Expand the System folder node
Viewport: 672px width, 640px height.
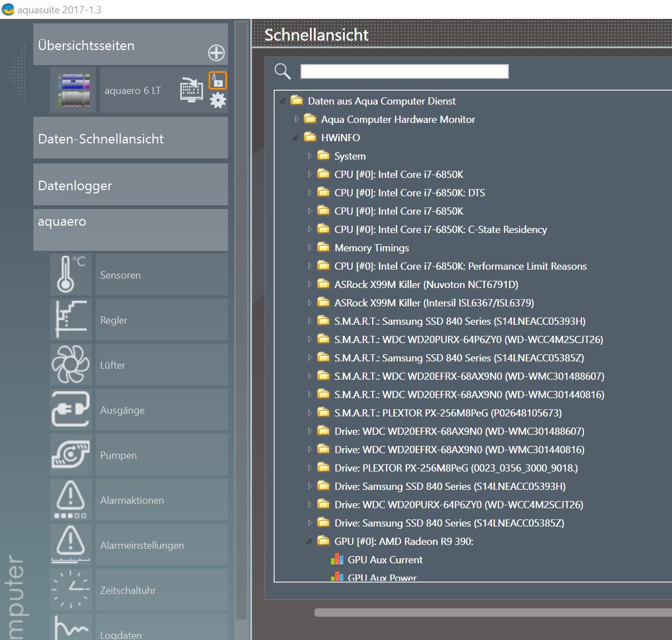[x=310, y=156]
